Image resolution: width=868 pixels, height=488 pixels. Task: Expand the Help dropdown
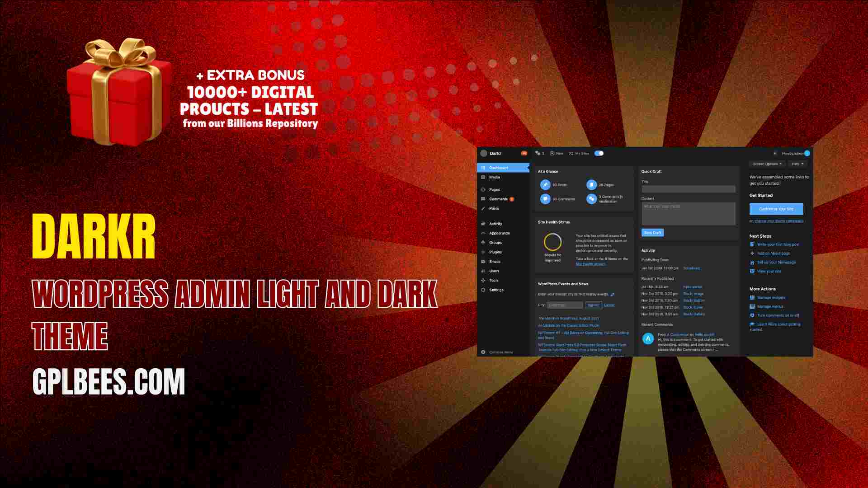tap(797, 164)
